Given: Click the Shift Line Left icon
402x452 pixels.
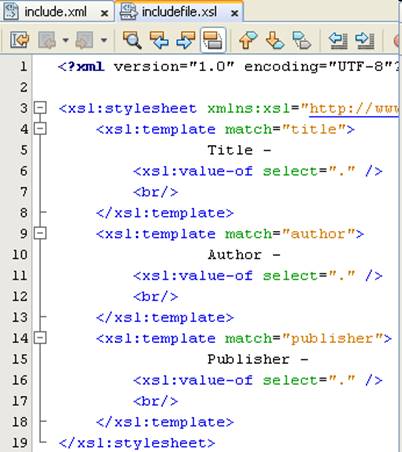Looking at the screenshot, I should (338, 40).
